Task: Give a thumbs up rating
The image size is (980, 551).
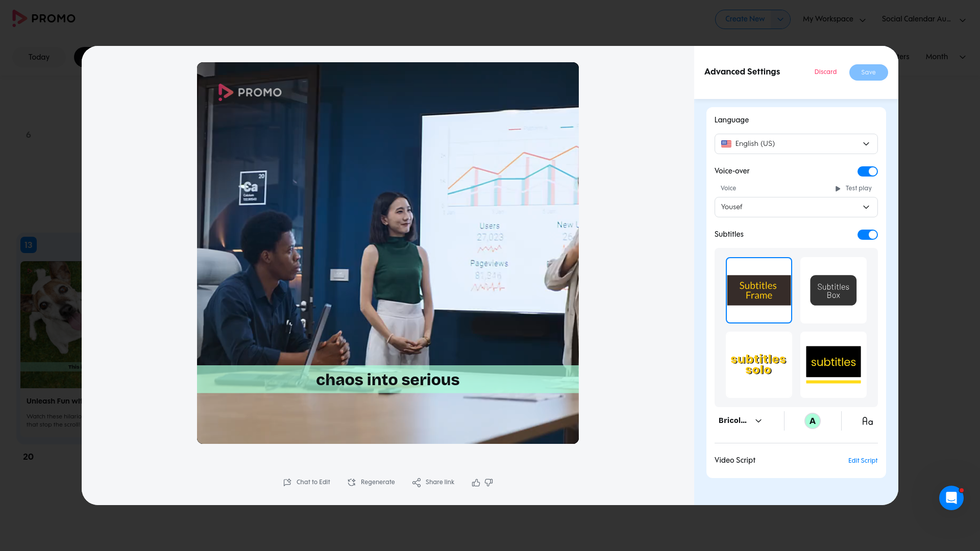Action: click(x=476, y=482)
